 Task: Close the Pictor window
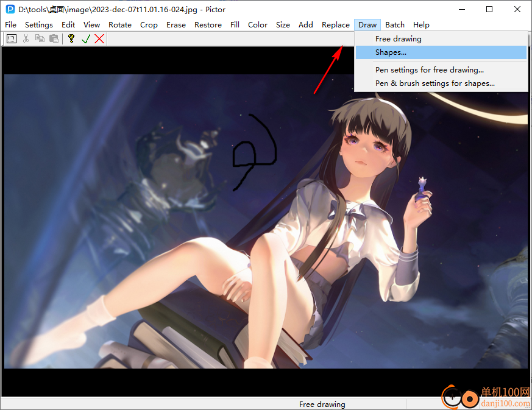pyautogui.click(x=517, y=9)
